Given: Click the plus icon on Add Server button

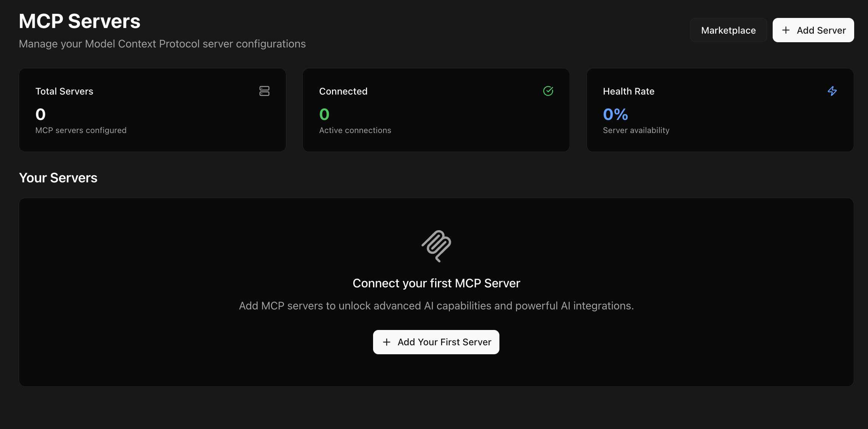Looking at the screenshot, I should click(786, 30).
